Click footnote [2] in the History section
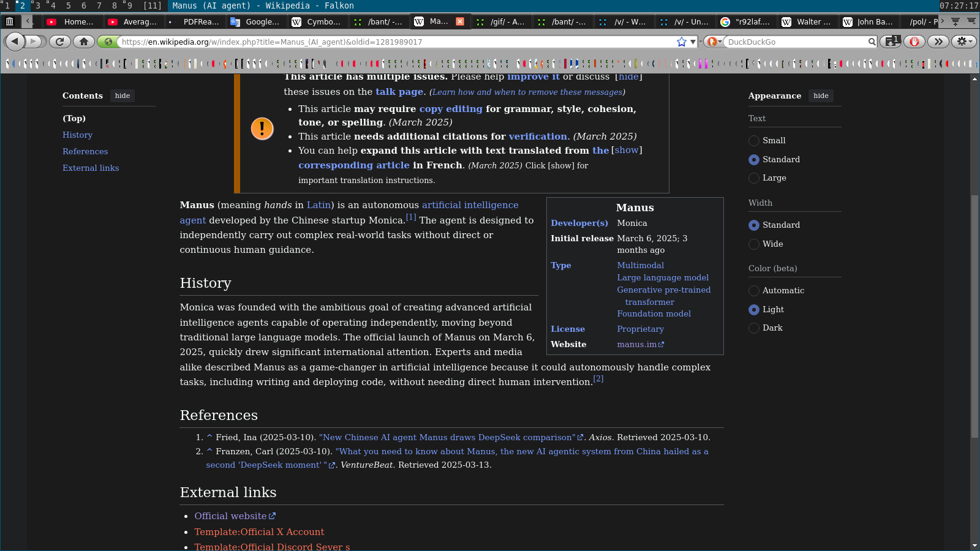 pyautogui.click(x=598, y=379)
